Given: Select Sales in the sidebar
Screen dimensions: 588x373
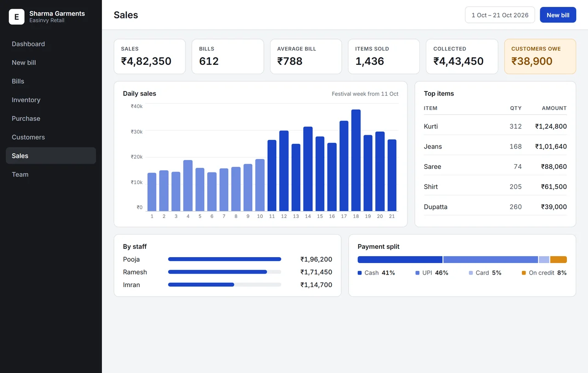Looking at the screenshot, I should point(51,156).
